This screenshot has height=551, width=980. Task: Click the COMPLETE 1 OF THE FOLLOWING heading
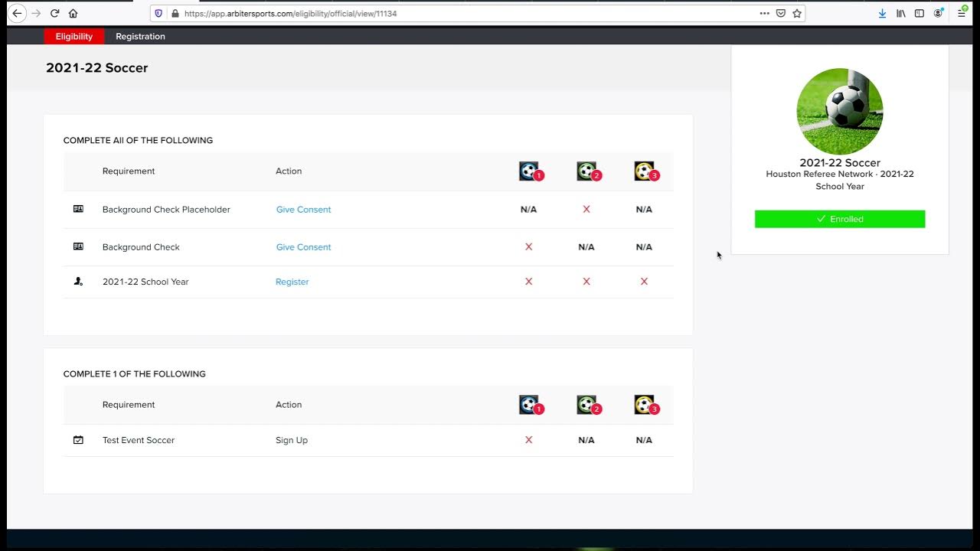tap(134, 374)
